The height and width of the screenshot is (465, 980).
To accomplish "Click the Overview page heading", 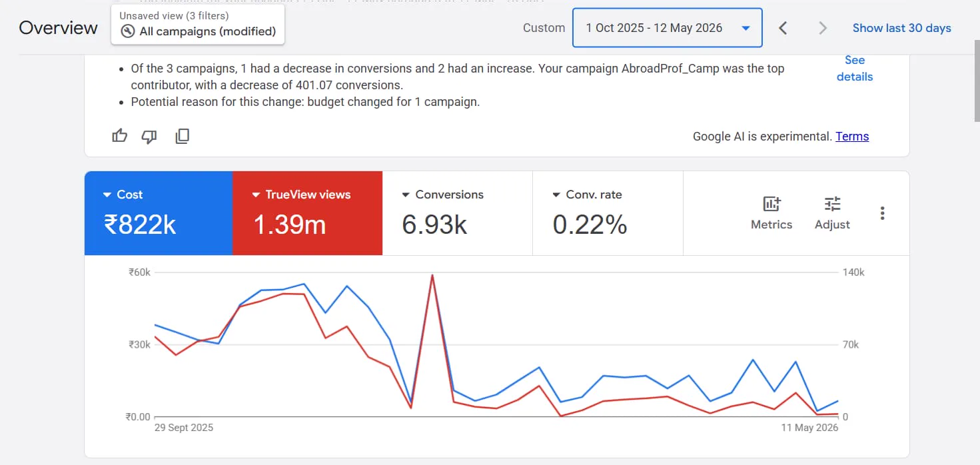I will (x=58, y=28).
